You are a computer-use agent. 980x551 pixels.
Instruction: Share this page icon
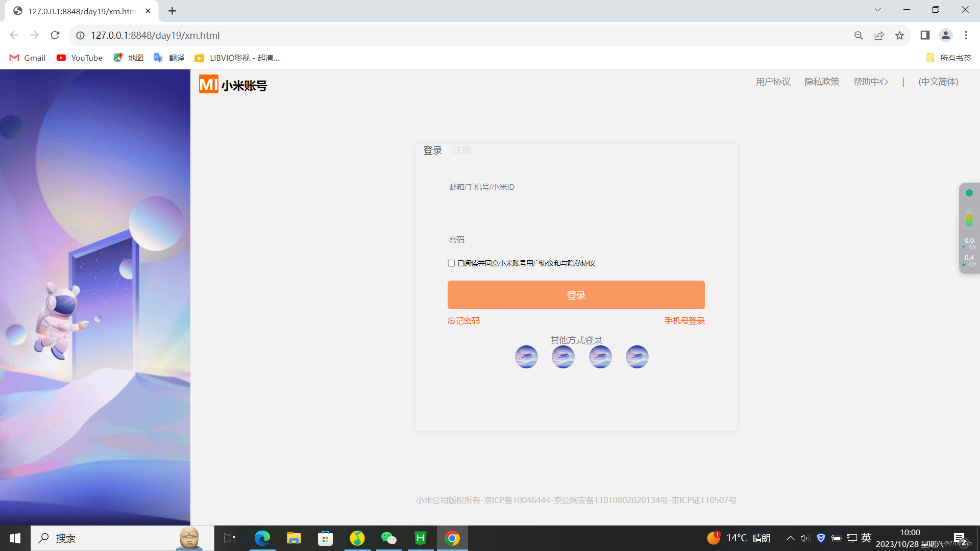coord(879,35)
